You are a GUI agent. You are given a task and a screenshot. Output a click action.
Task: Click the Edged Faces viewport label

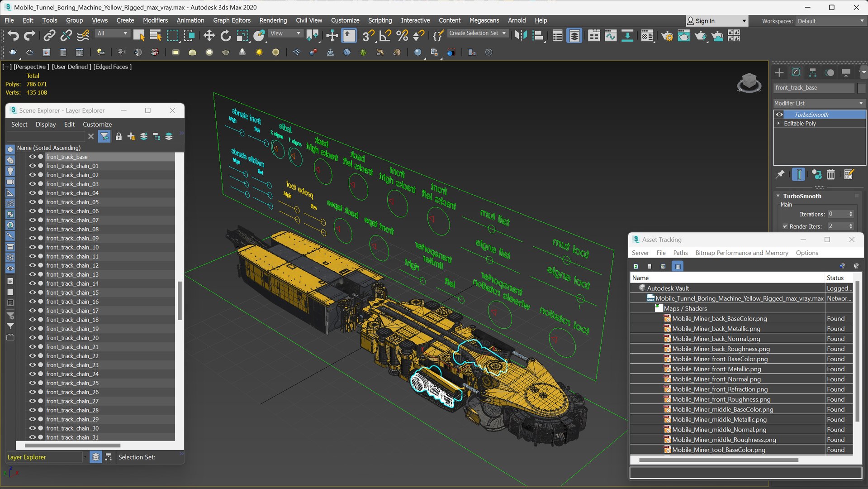112,67
